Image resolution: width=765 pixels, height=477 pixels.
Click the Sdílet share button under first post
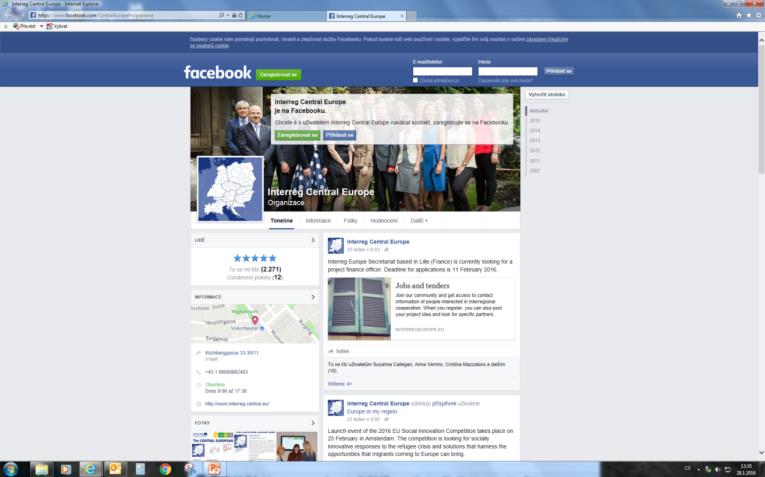coord(339,351)
